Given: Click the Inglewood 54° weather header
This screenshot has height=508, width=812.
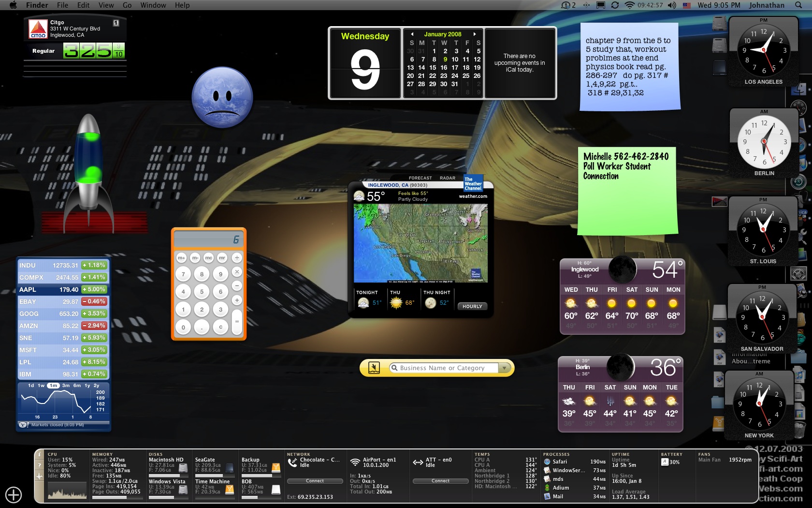Looking at the screenshot, I should 623,270.
